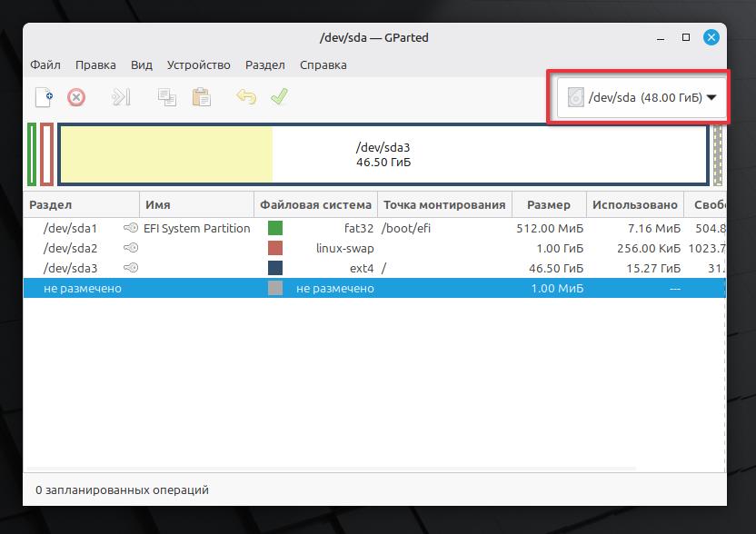Click the Resize/Move arrow toolbar icon

pos(121,97)
